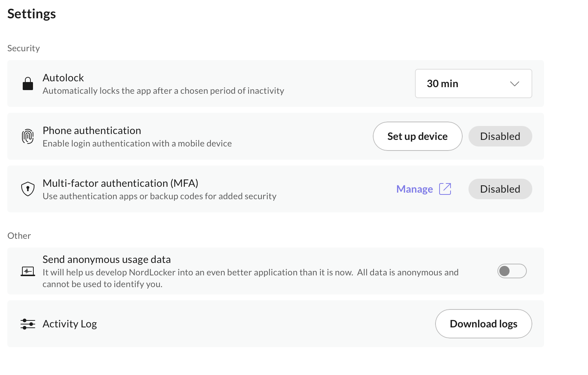Click the MFA shield icon
This screenshot has height=375, width=588.
click(x=28, y=189)
